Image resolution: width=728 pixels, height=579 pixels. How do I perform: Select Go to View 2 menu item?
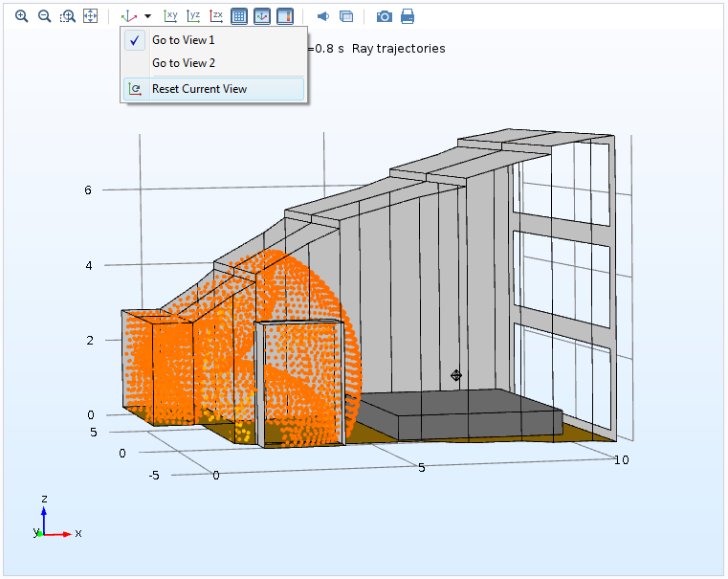click(x=184, y=63)
